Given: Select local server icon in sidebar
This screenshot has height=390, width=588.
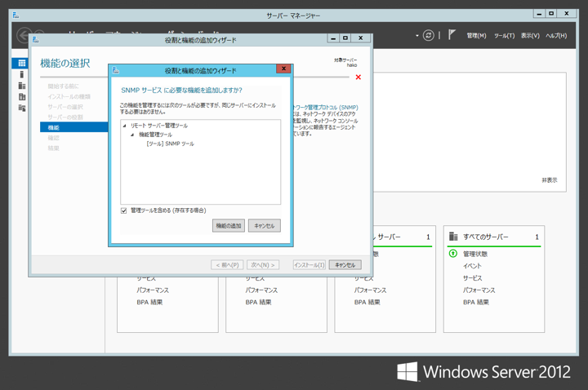Looking at the screenshot, I should click(22, 74).
